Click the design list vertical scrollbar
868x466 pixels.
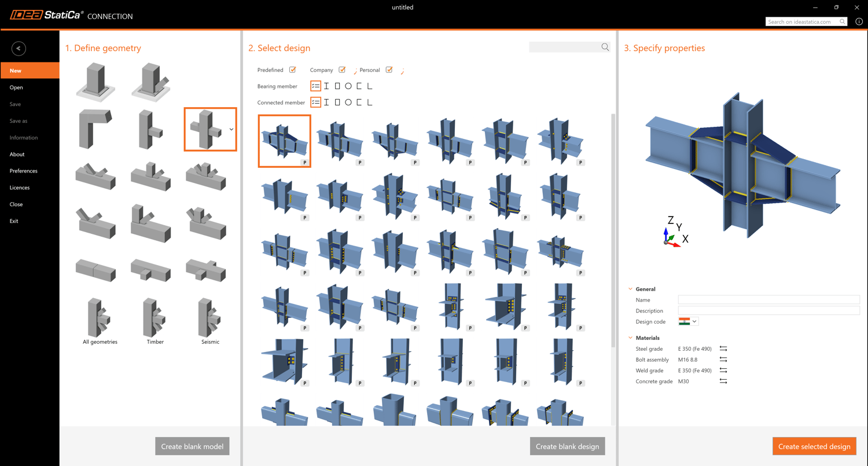613,230
